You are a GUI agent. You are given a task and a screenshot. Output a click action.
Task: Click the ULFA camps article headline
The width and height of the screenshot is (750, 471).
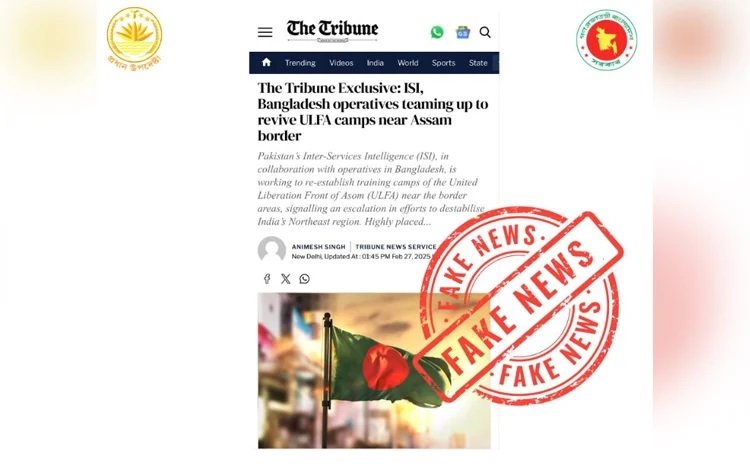[373, 112]
